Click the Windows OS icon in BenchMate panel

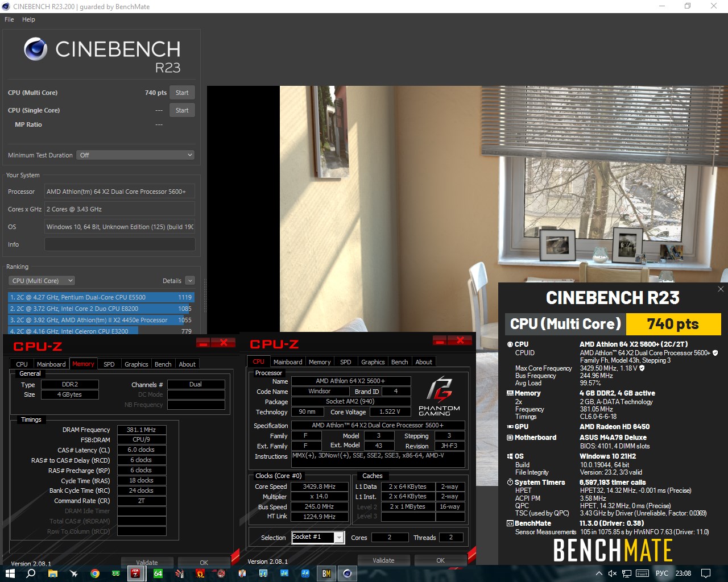(510, 456)
